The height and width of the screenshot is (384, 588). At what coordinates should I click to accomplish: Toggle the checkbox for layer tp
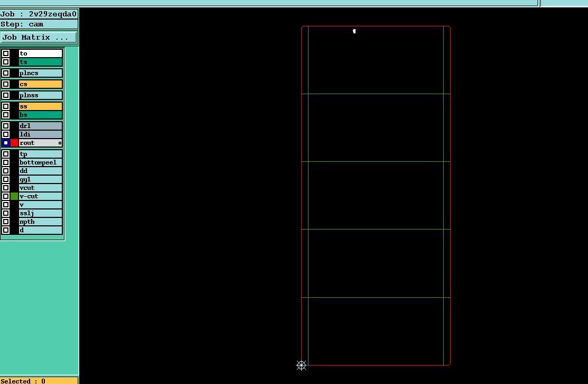click(x=6, y=154)
